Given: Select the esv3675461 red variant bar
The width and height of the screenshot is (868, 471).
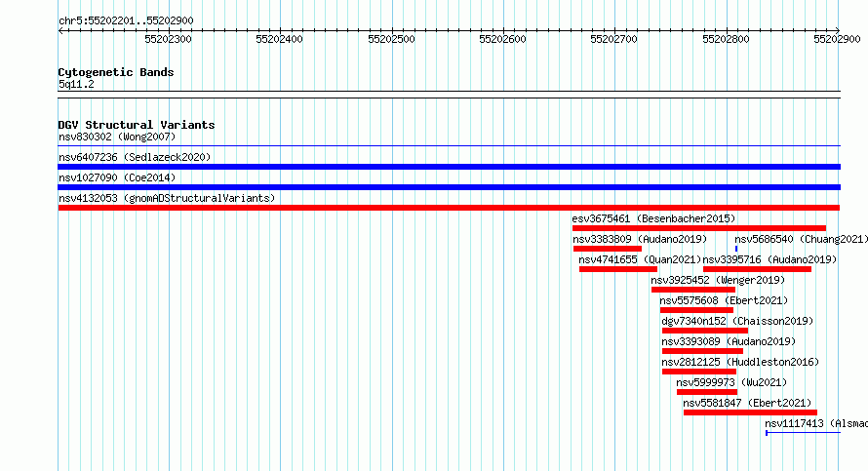Looking at the screenshot, I should pos(699,228).
